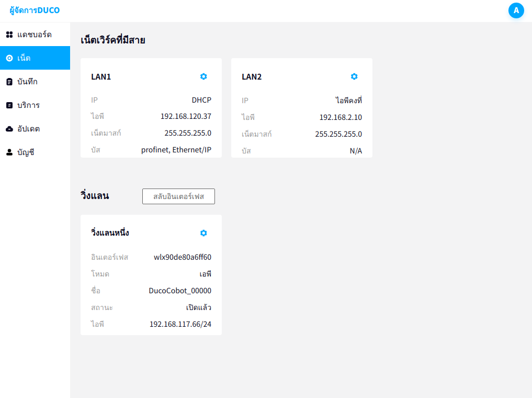The width and height of the screenshot is (532, 398).
Task: Click the DucoCobot_00000 name value
Action: (180, 291)
